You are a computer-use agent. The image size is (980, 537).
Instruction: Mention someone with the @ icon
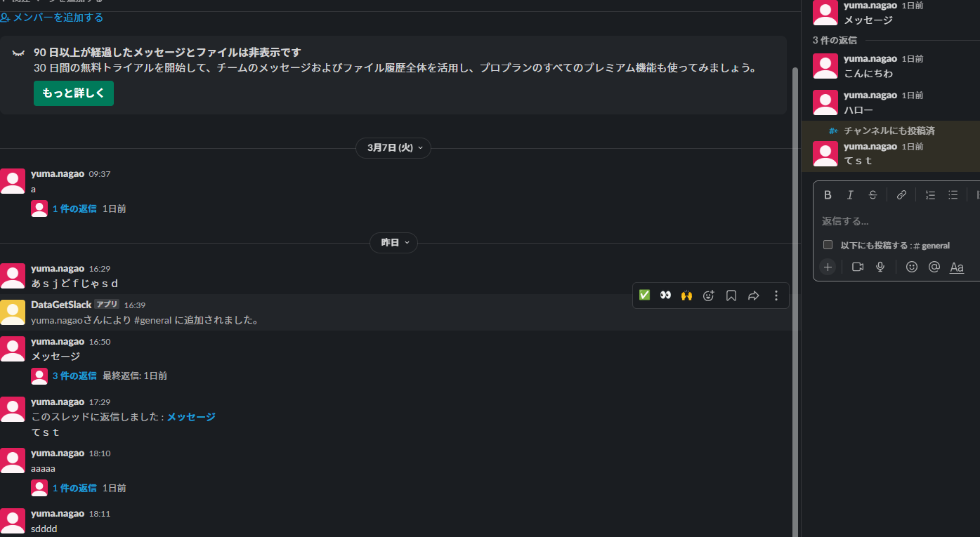(934, 267)
